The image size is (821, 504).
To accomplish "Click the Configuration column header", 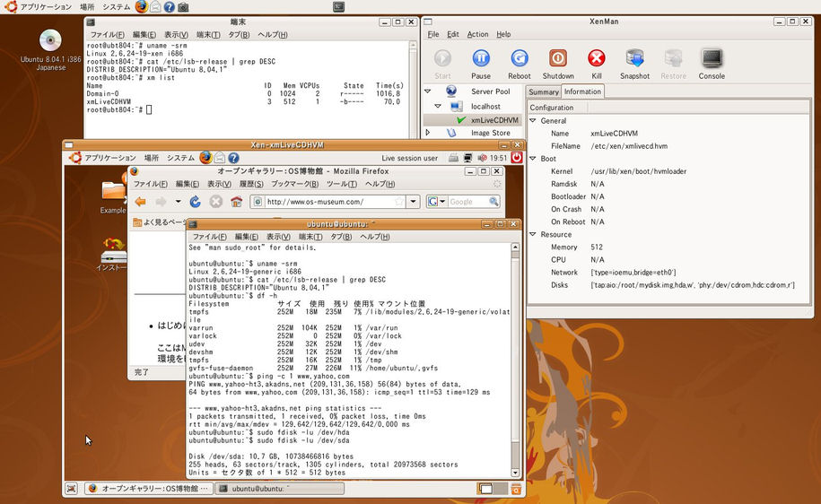I will point(557,108).
